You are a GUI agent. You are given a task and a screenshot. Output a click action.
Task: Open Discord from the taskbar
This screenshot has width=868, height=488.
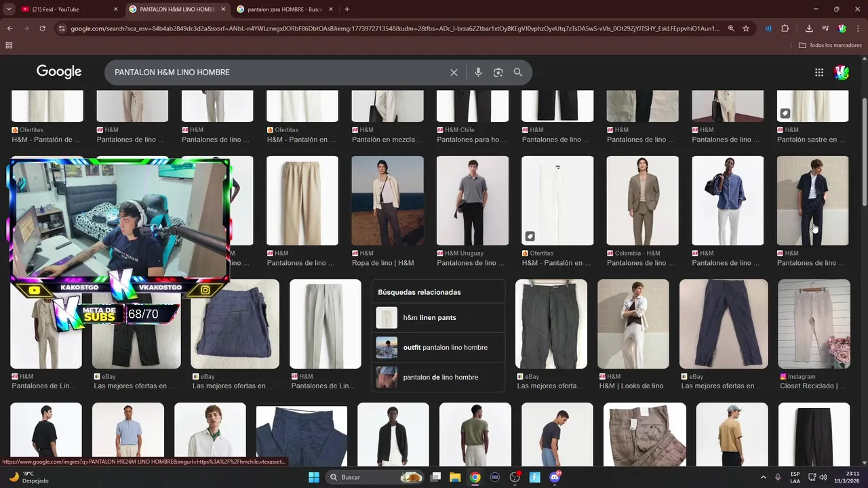[x=555, y=477]
